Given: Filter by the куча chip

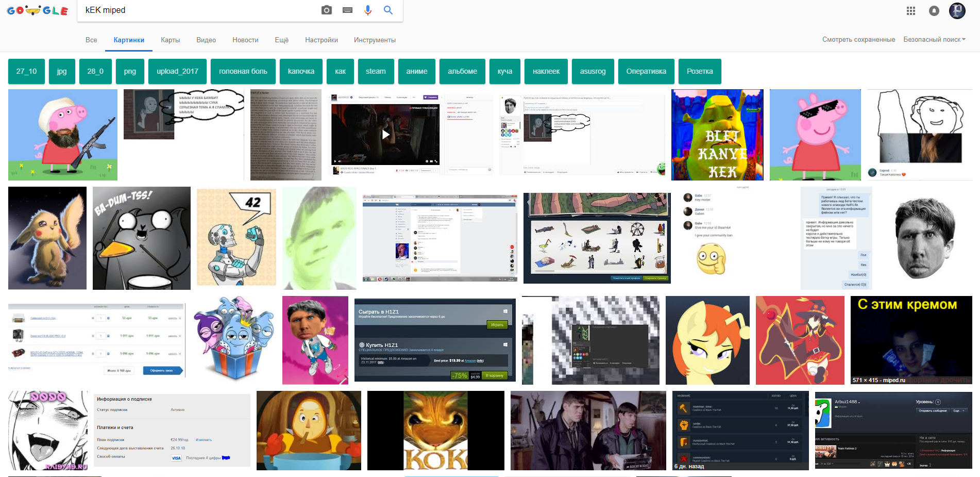Looking at the screenshot, I should point(505,71).
